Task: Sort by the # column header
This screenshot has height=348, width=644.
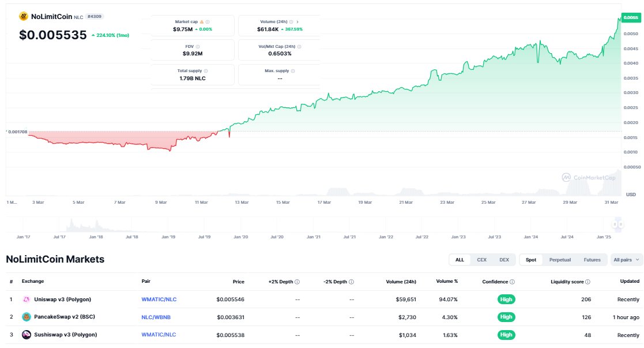Action: (x=11, y=282)
